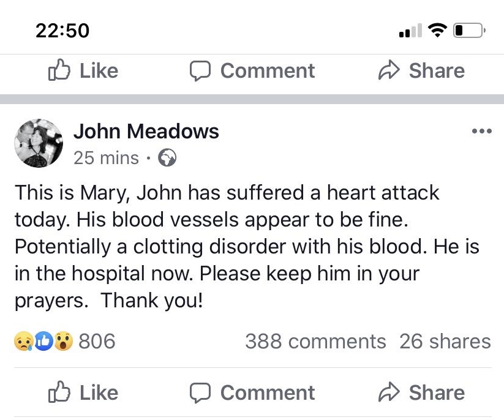Tap the 25 mins post timestamp
This screenshot has height=420, width=504.
(x=106, y=159)
